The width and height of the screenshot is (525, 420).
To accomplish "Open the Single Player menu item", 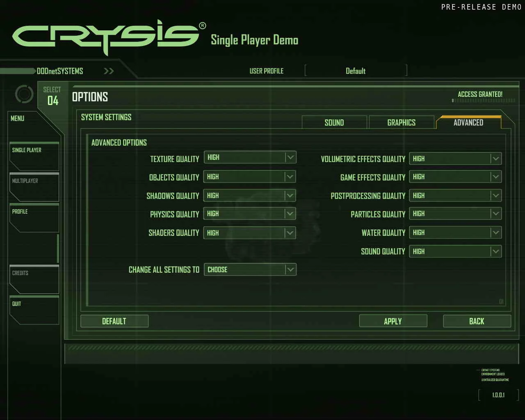I will coord(34,156).
